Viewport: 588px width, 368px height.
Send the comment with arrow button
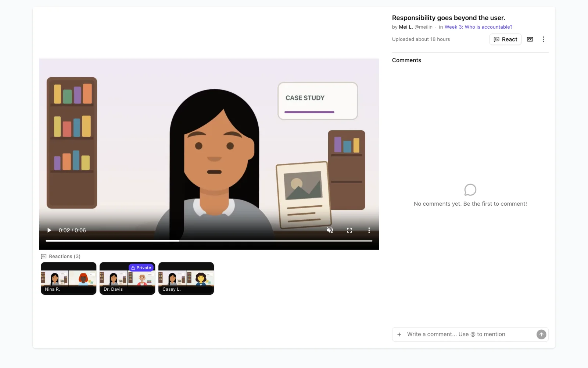click(x=541, y=335)
